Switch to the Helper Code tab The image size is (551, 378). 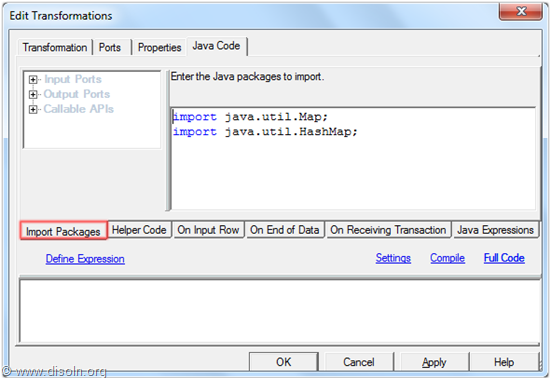point(139,230)
